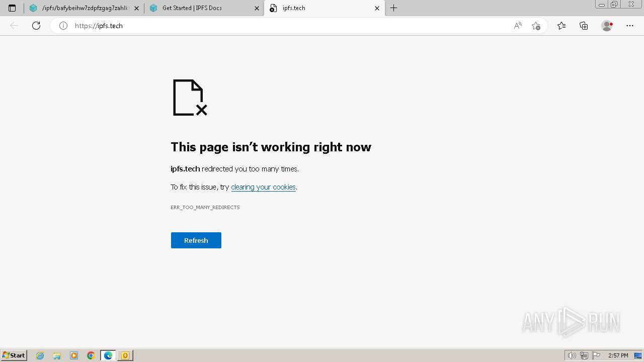The height and width of the screenshot is (362, 644).
Task: Follow the clearing your cookies link
Action: pyautogui.click(x=263, y=187)
